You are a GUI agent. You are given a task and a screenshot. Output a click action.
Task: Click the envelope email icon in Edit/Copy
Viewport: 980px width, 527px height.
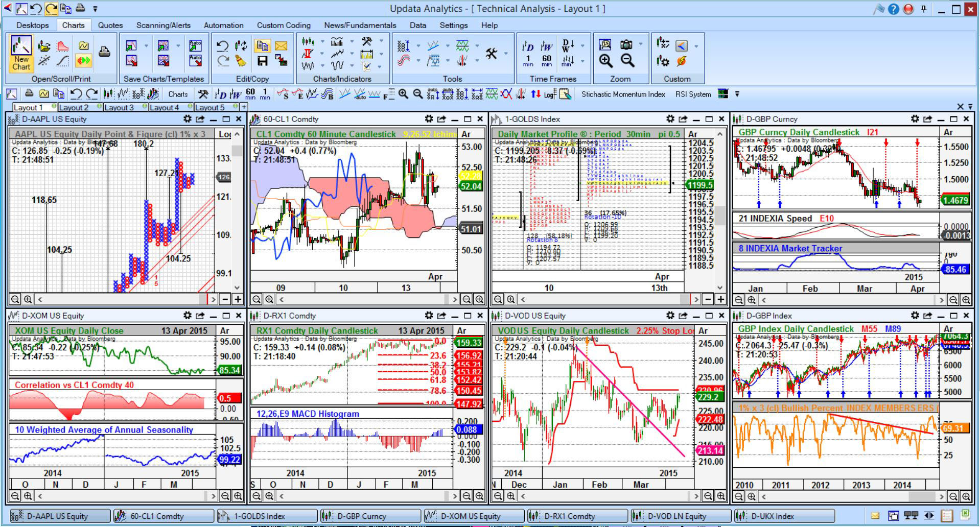coord(281,46)
